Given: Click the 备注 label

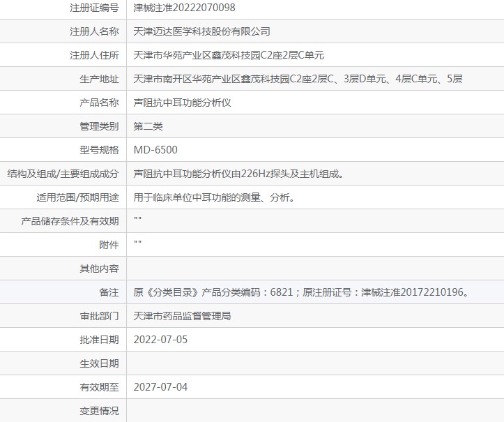Looking at the screenshot, I should pyautogui.click(x=109, y=292).
